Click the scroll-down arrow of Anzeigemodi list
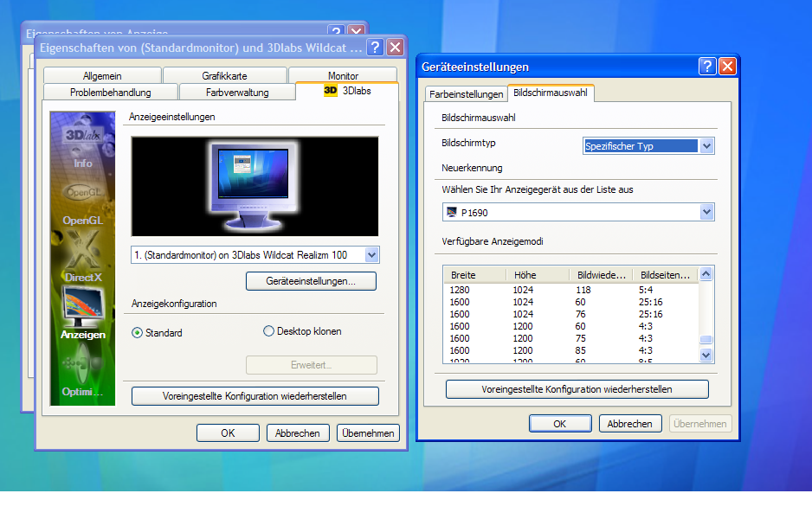Image resolution: width=812 pixels, height=519 pixels. click(x=706, y=355)
